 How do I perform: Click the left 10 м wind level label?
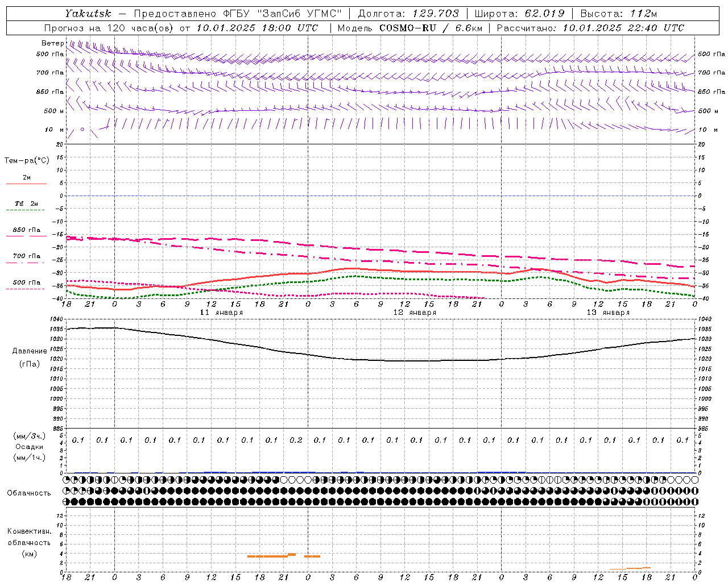pyautogui.click(x=55, y=130)
